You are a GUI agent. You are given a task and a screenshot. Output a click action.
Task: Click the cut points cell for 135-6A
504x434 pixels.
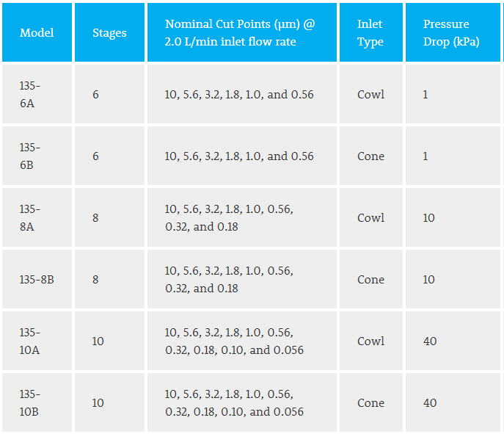click(239, 95)
